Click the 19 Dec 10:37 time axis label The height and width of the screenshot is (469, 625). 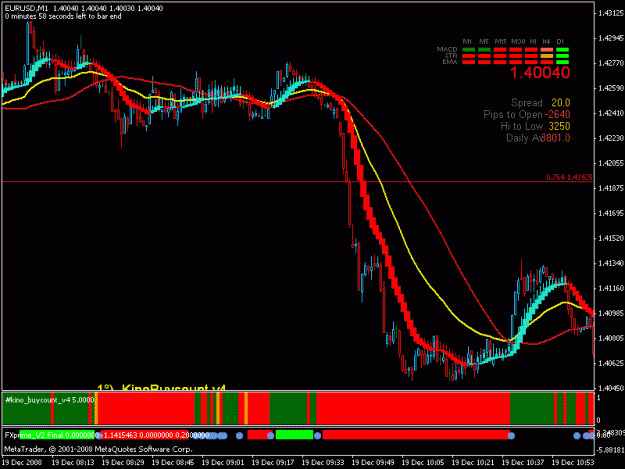(523, 463)
